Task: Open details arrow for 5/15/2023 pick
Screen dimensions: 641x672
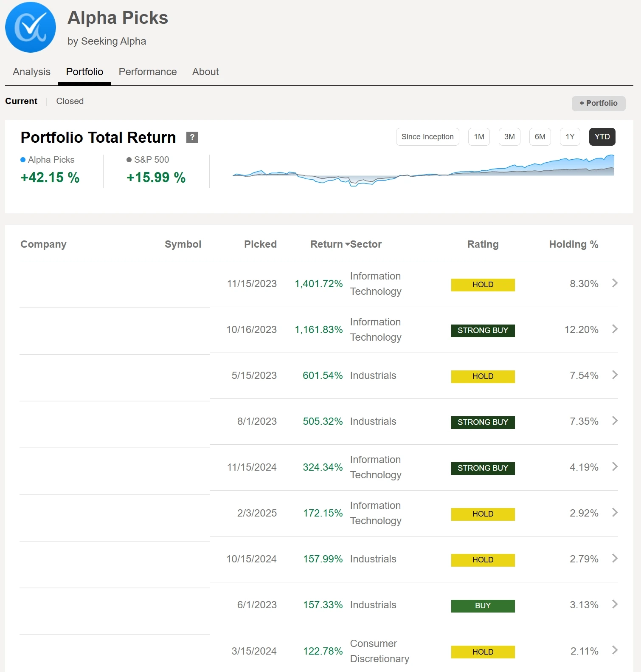Action: coord(614,375)
